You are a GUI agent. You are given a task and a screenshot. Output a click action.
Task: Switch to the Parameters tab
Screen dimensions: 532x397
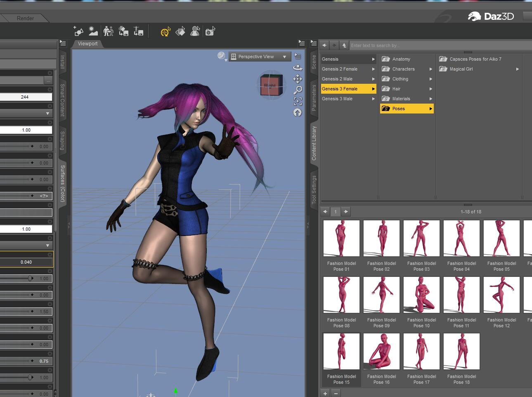(314, 98)
